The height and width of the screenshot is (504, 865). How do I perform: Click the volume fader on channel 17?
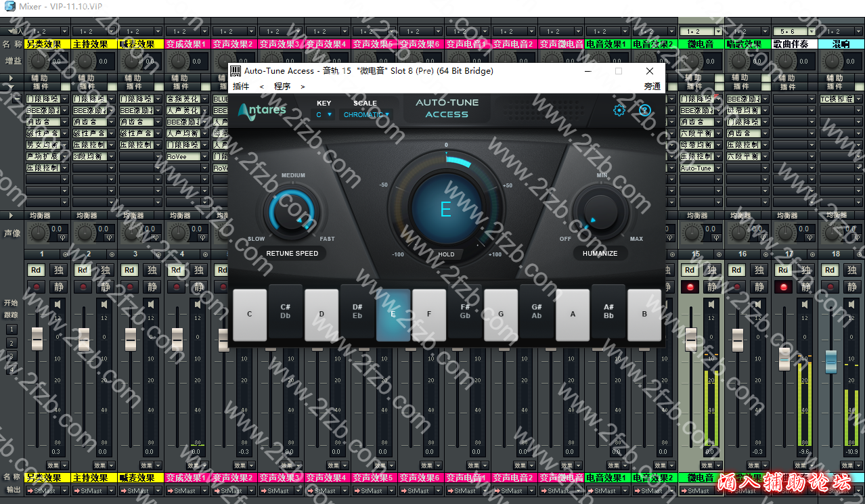(784, 358)
